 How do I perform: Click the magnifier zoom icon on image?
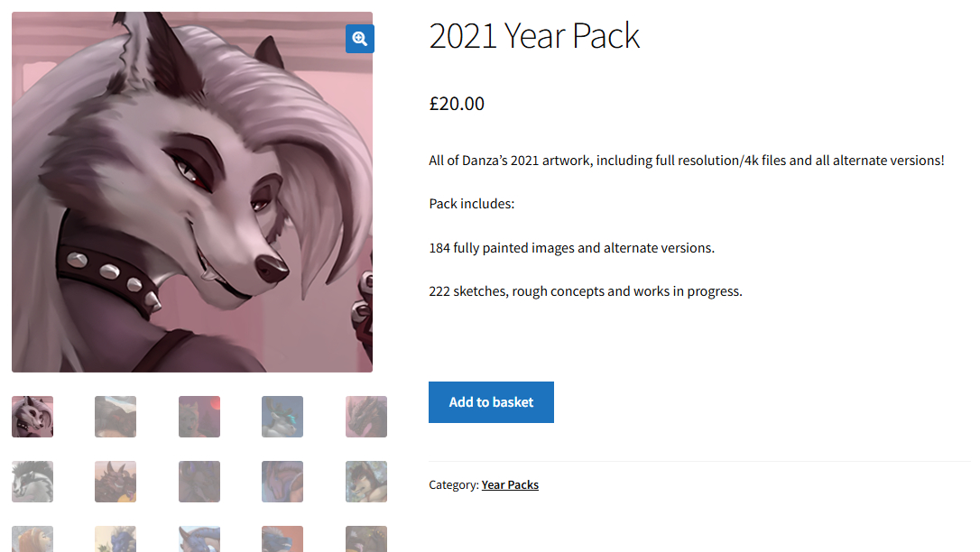point(360,38)
